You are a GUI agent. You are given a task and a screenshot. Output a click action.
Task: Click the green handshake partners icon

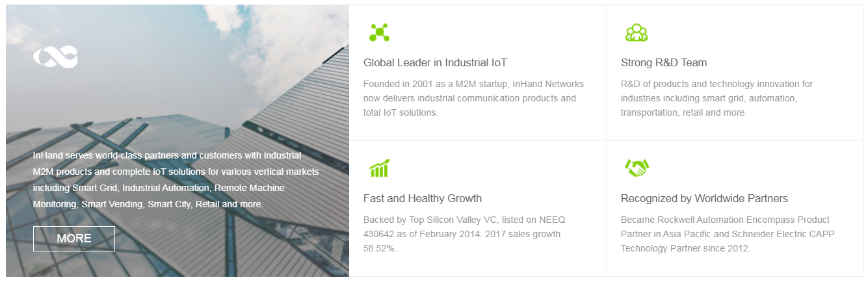tap(637, 168)
